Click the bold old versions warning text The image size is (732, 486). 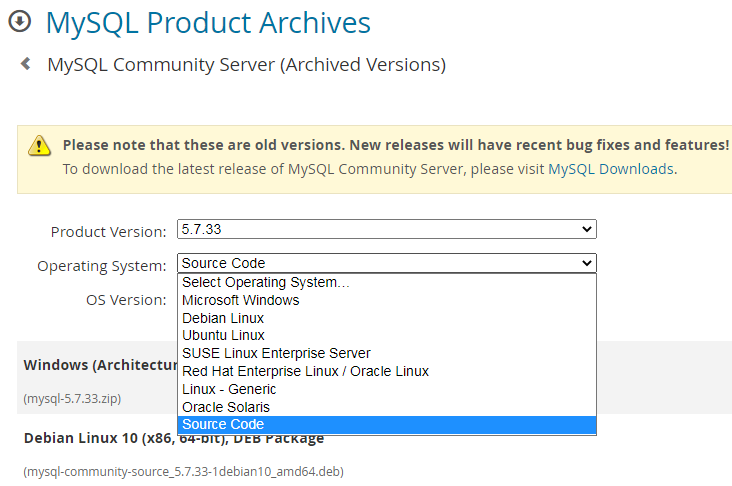(395, 145)
